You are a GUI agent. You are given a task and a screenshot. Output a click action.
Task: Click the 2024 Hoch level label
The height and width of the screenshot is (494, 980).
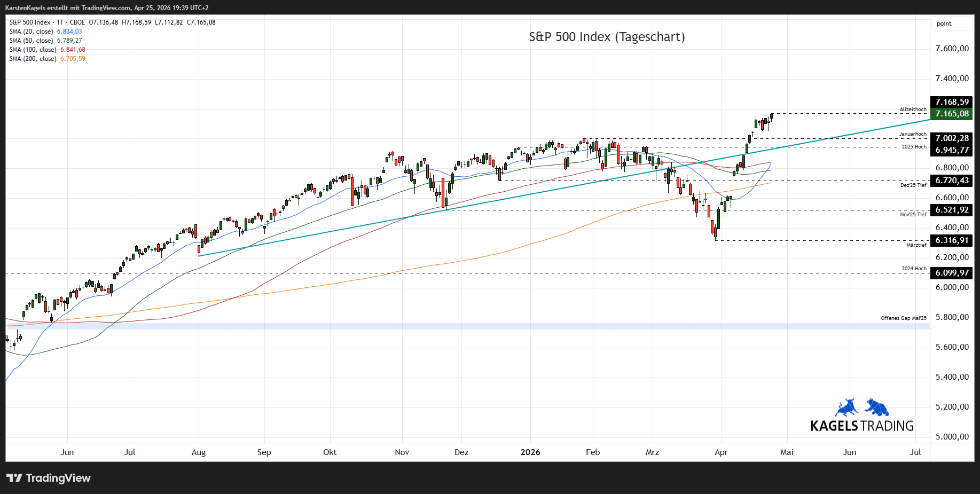pos(914,269)
